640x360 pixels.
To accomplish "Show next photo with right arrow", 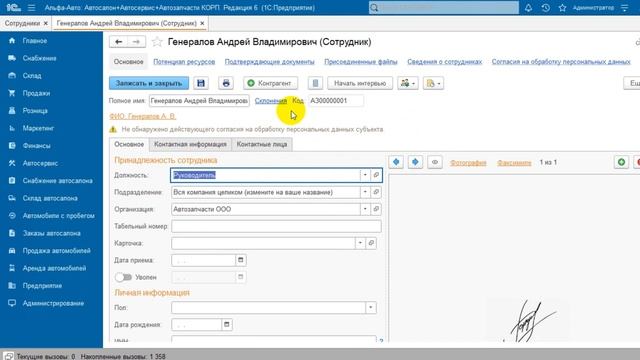I will click(x=415, y=162).
